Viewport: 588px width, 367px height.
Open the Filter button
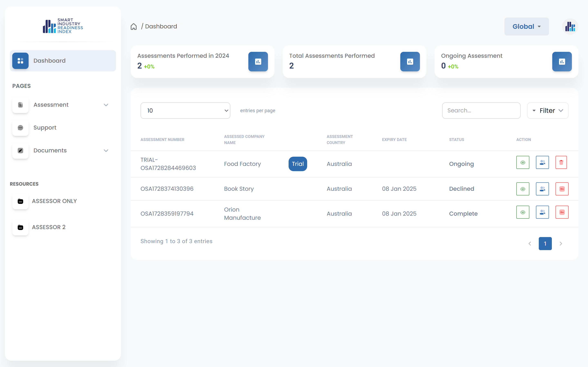[547, 110]
